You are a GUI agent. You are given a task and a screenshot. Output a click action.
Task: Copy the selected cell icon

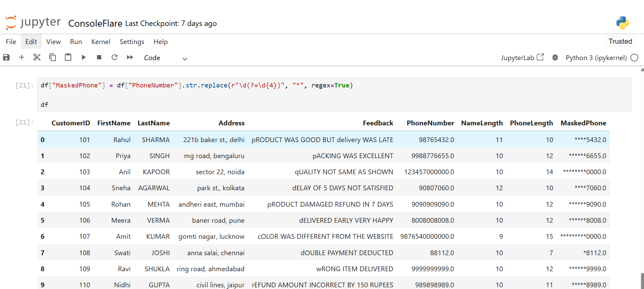[53, 57]
